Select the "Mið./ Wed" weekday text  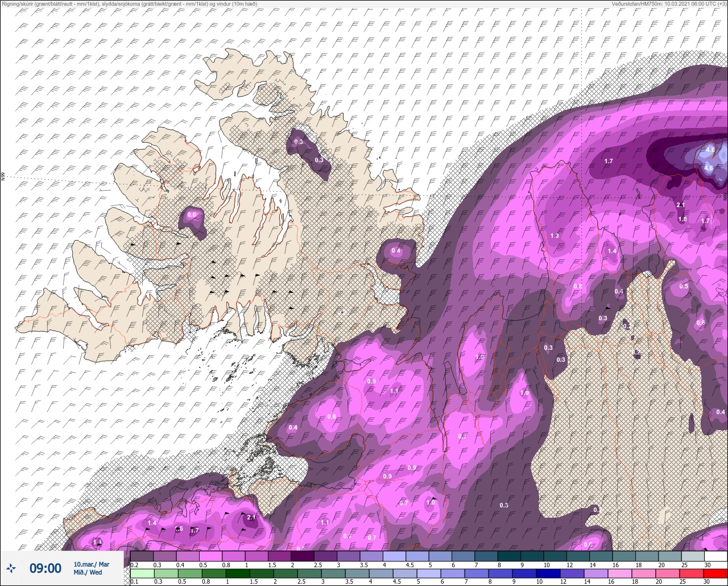(x=88, y=572)
